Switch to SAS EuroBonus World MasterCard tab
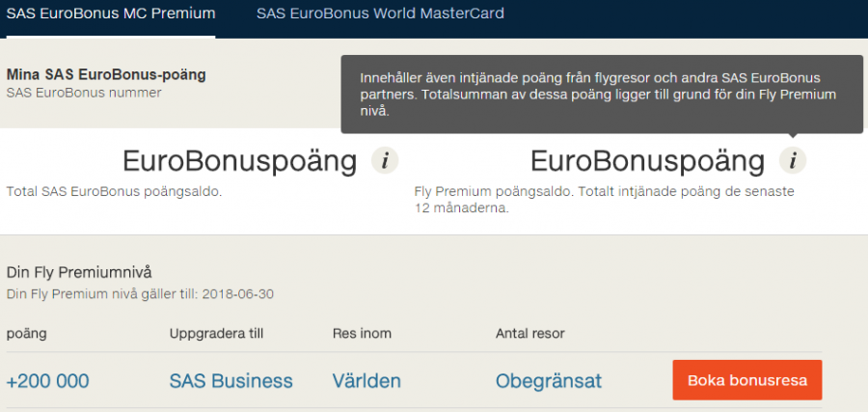 [x=380, y=14]
